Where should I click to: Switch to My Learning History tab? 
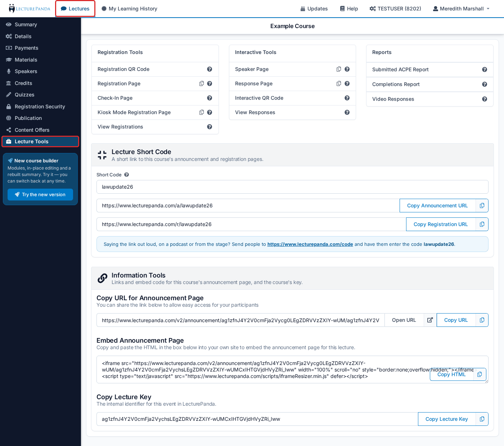(129, 9)
